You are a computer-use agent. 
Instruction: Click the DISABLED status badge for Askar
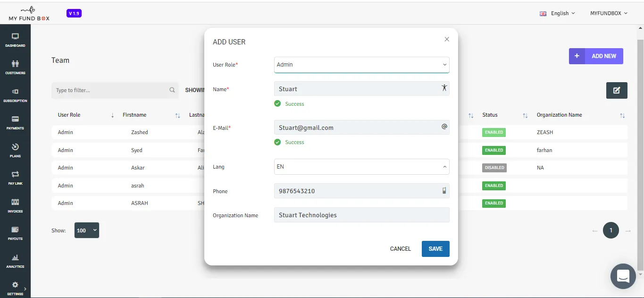[x=494, y=168]
